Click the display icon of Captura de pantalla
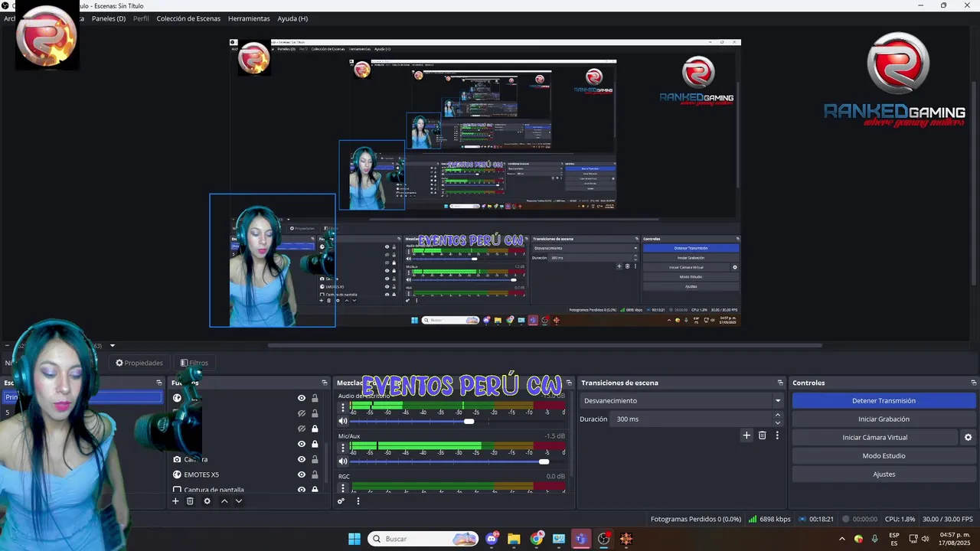This screenshot has width=980, height=551. 177,490
